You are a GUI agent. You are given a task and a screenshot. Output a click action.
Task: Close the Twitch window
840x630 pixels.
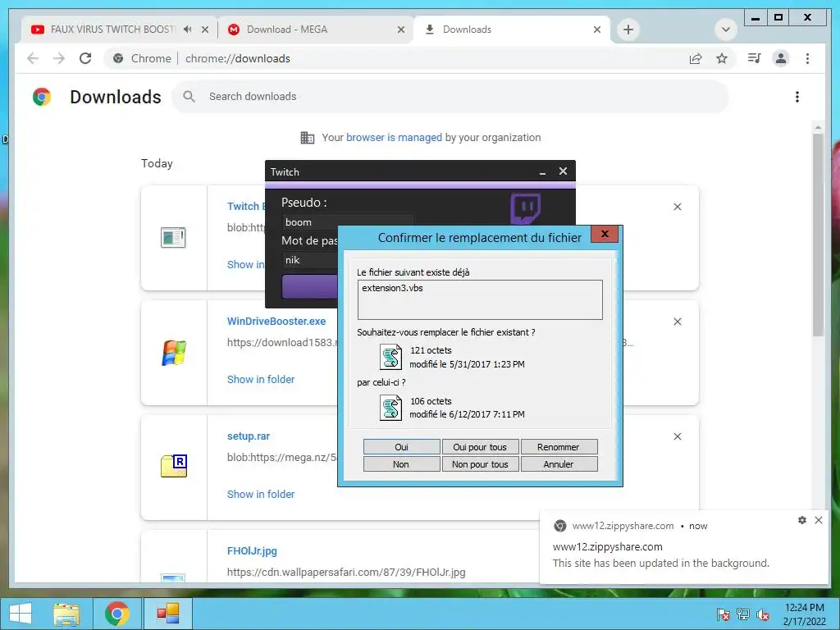pyautogui.click(x=563, y=171)
